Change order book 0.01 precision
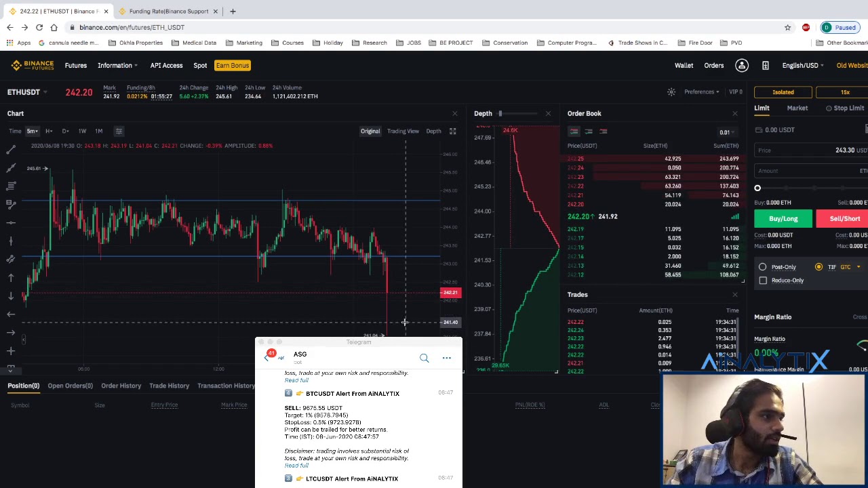The height and width of the screenshot is (488, 868). tap(727, 132)
